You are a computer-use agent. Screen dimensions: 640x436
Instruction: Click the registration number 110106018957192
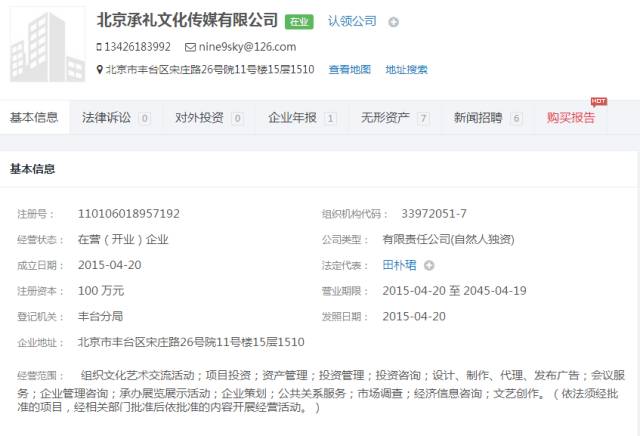pos(129,214)
